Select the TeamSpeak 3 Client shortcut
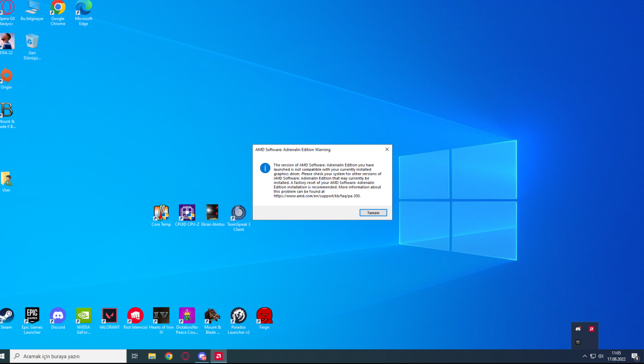This screenshot has width=644, height=364. [x=238, y=213]
